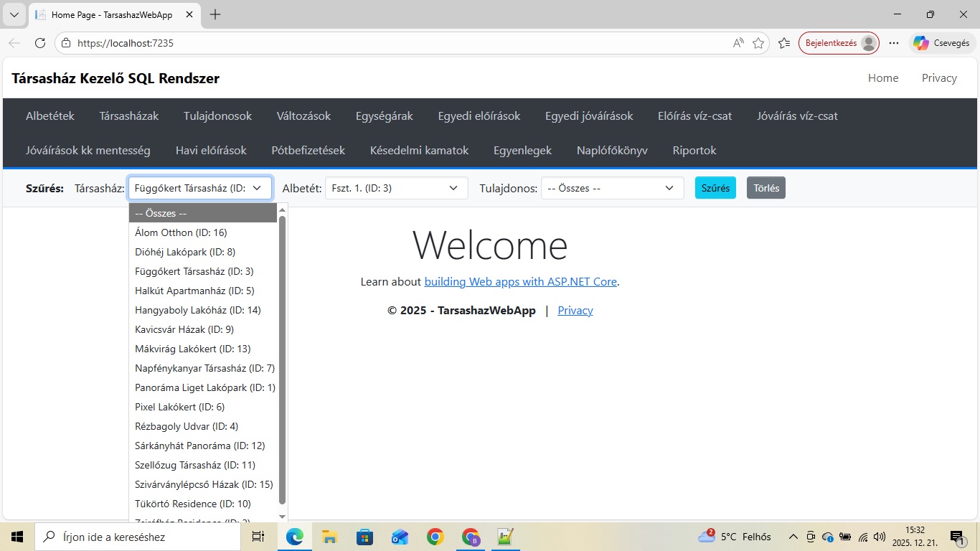Viewport: 980px width, 551px height.
Task: Launch Google Chrome from the taskbar
Action: [435, 537]
